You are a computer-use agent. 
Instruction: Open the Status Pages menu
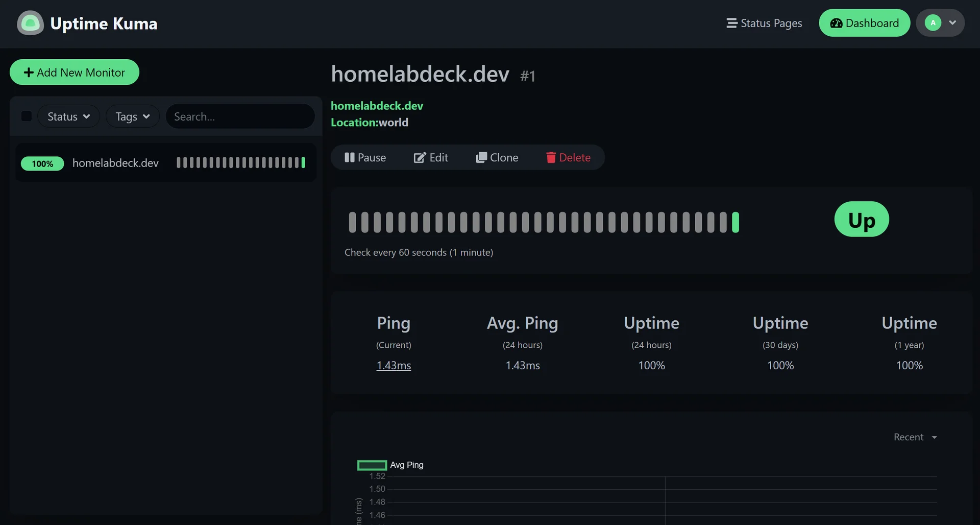(x=764, y=23)
